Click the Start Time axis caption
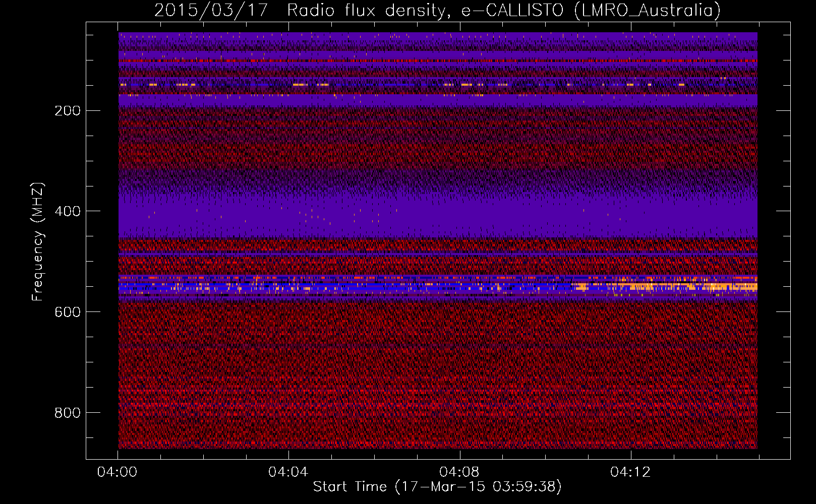This screenshot has height=504, width=816. (x=437, y=487)
